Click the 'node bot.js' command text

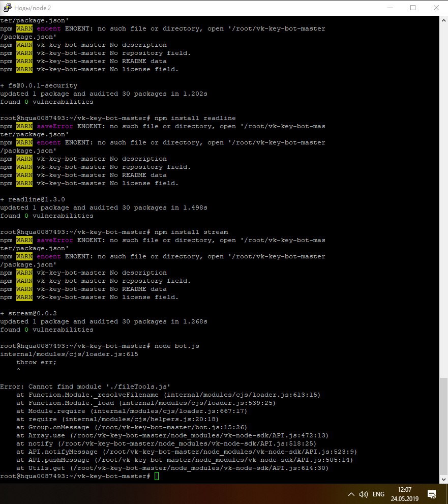pos(177,346)
